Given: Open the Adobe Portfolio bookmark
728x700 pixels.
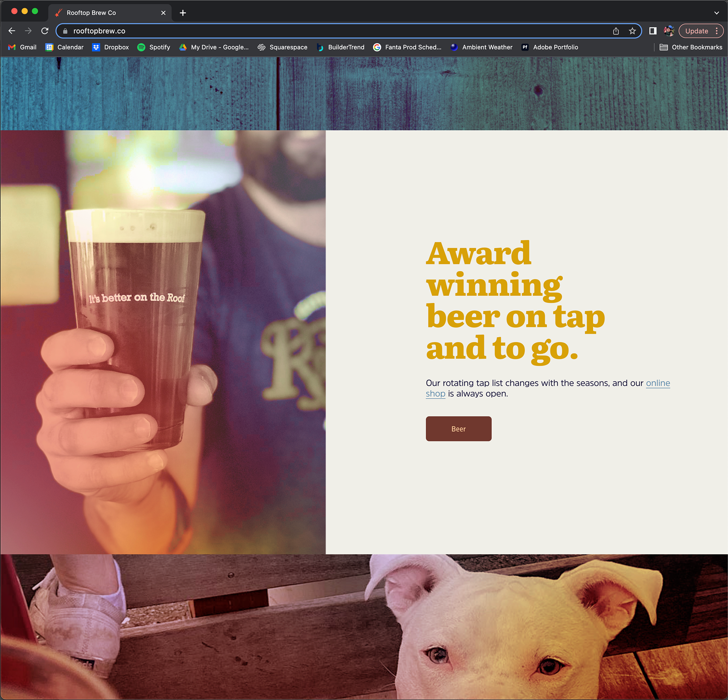Looking at the screenshot, I should pyautogui.click(x=550, y=47).
